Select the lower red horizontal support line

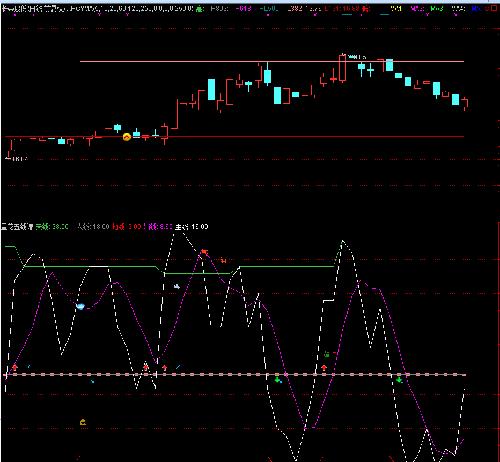click(234, 137)
